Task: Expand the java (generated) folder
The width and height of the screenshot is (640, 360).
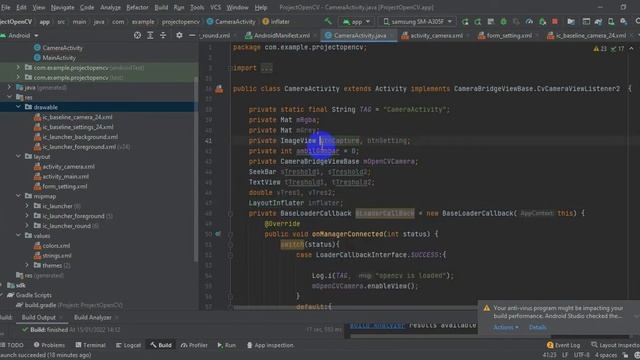Action: [9, 87]
